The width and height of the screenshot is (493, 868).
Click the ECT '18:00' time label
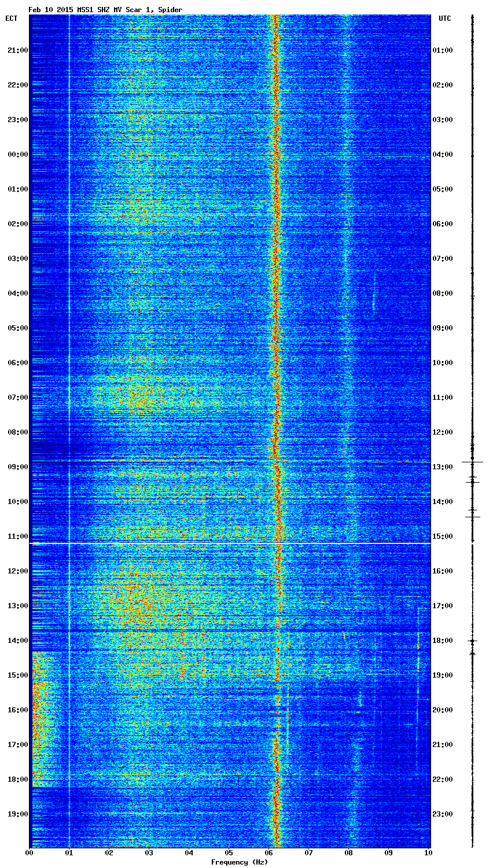click(17, 779)
